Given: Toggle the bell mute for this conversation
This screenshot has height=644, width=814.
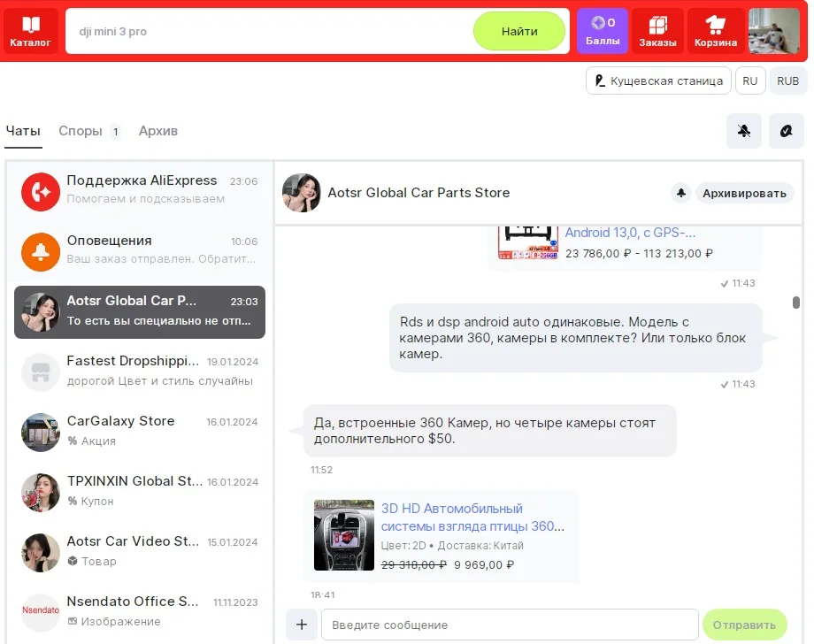Looking at the screenshot, I should (x=681, y=193).
